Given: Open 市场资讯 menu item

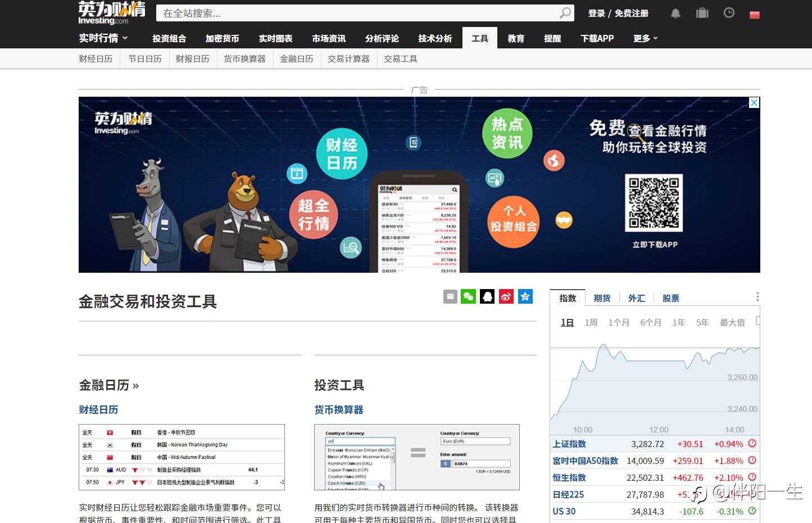Looking at the screenshot, I should pos(329,38).
